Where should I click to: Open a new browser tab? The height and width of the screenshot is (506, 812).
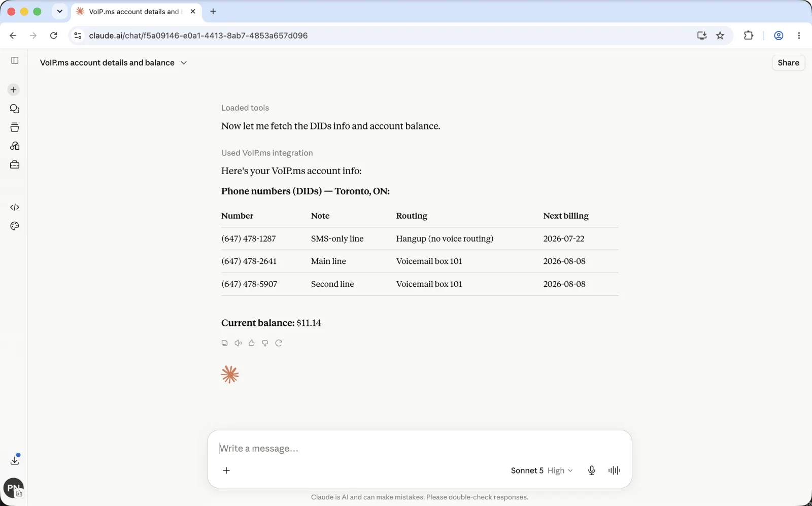213,11
